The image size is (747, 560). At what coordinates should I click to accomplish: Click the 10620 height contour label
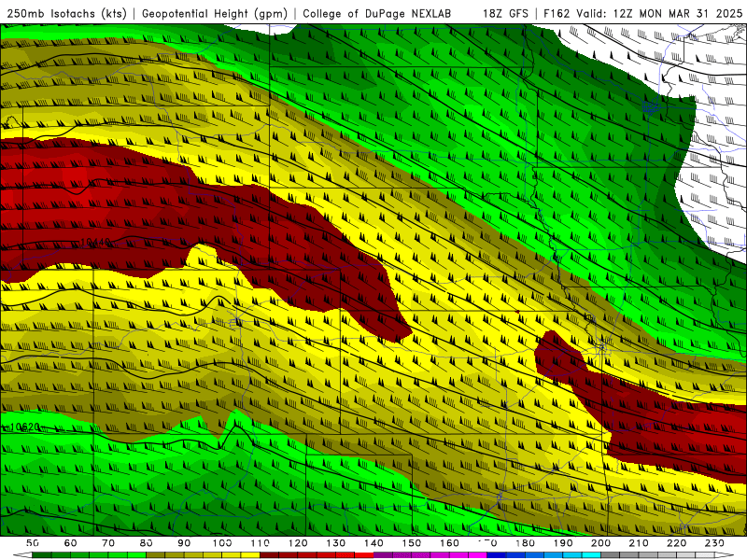coord(24,427)
